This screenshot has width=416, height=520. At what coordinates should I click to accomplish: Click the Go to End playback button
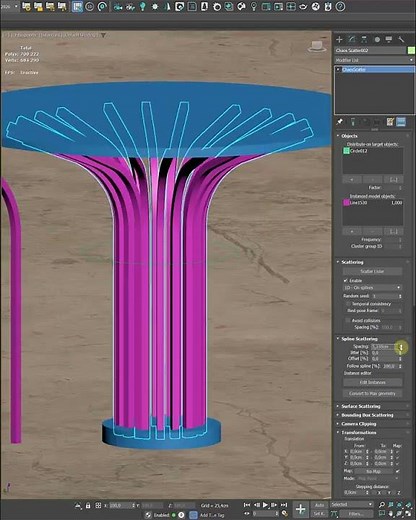click(284, 505)
